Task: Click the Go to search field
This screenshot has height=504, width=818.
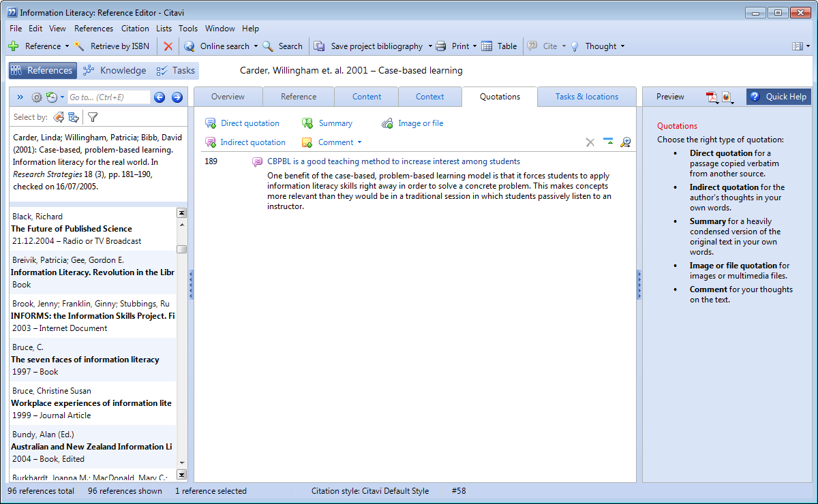Action: [x=108, y=97]
